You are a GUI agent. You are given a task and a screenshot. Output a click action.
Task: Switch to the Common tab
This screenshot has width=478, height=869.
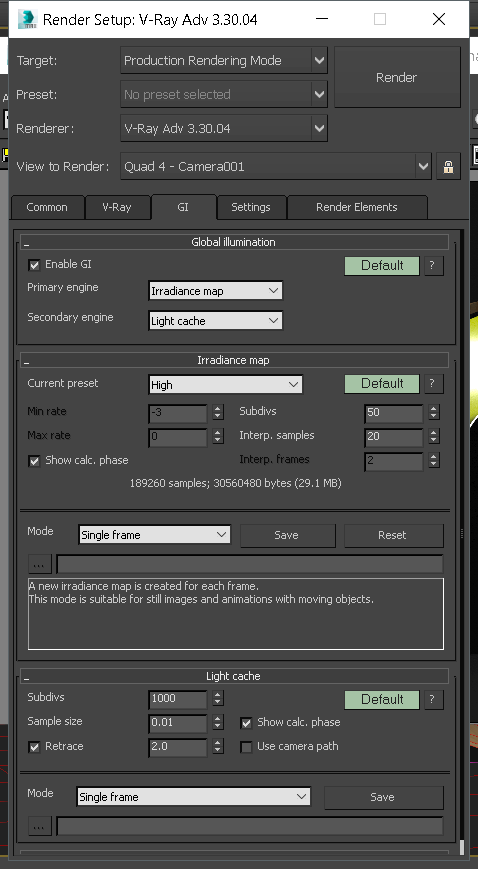coord(47,207)
